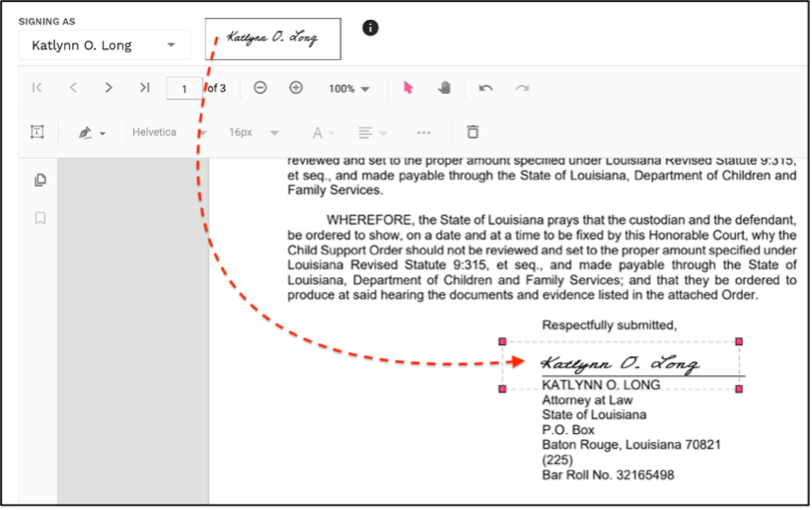This screenshot has width=812, height=510.
Task: Click the bottom-left signature resize handle
Action: 502,389
